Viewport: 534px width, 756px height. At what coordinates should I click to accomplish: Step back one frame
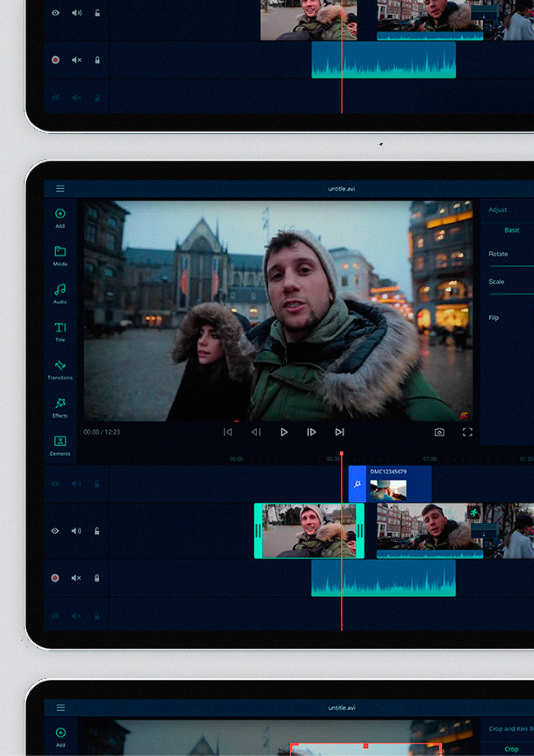[x=256, y=432]
